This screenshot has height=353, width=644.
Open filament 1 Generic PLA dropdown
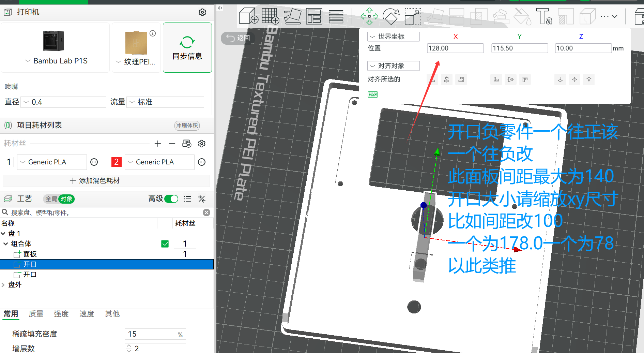tap(52, 162)
